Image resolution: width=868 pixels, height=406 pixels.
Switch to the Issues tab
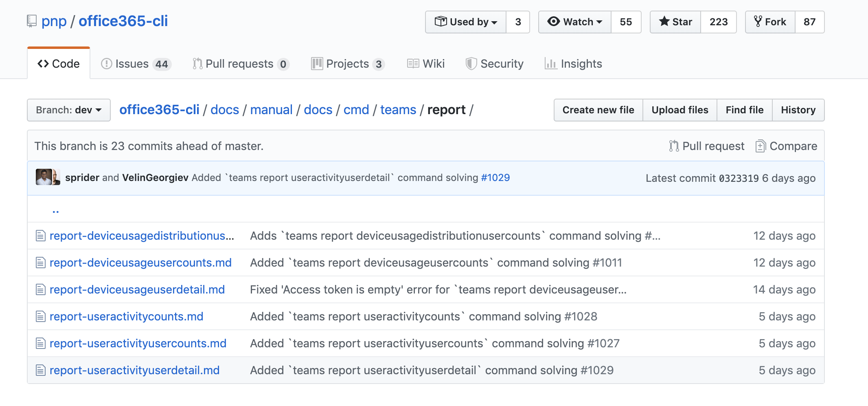pos(132,64)
